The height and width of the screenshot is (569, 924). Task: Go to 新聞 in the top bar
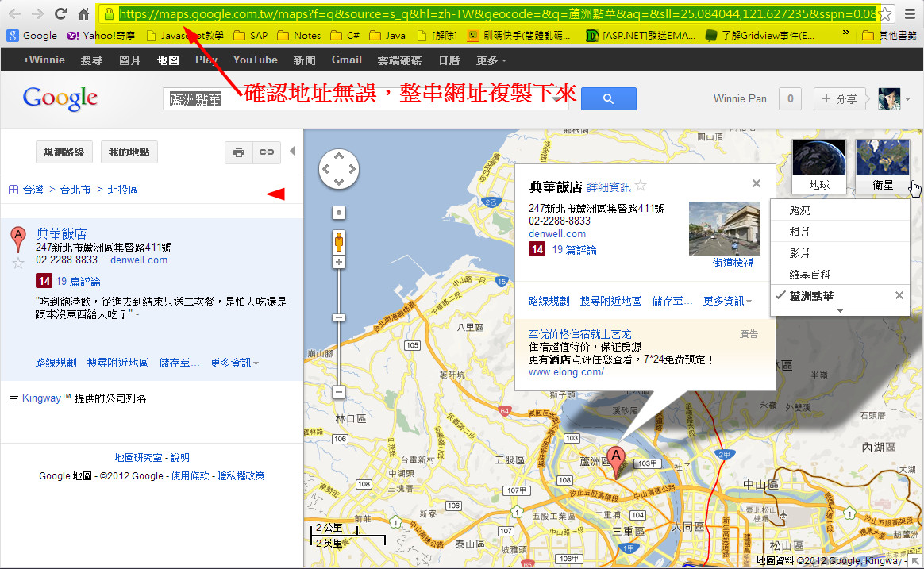coord(304,60)
